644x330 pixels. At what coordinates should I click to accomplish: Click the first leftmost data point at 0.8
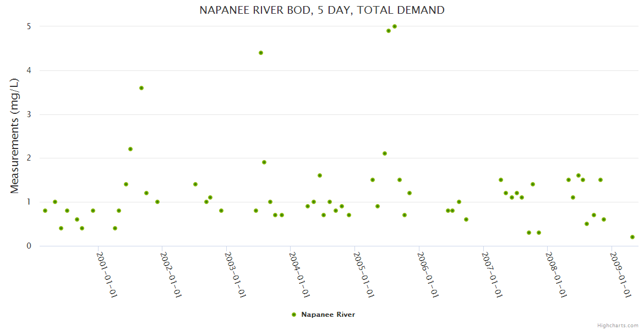pos(45,211)
